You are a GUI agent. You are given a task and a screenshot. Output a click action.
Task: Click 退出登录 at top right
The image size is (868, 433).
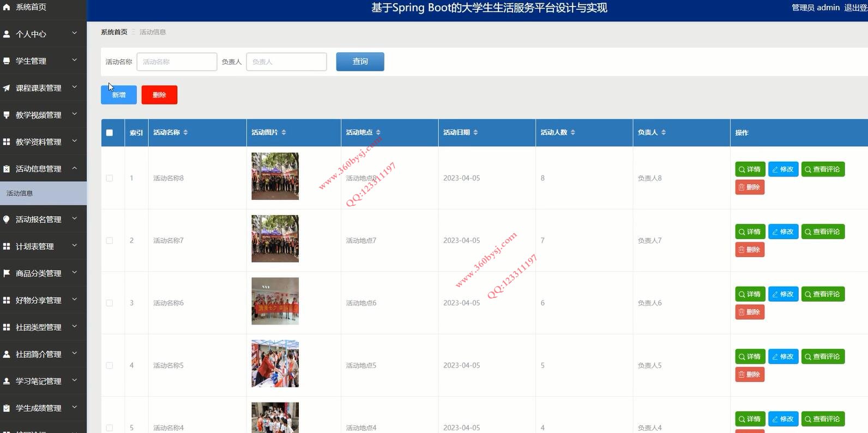(856, 8)
